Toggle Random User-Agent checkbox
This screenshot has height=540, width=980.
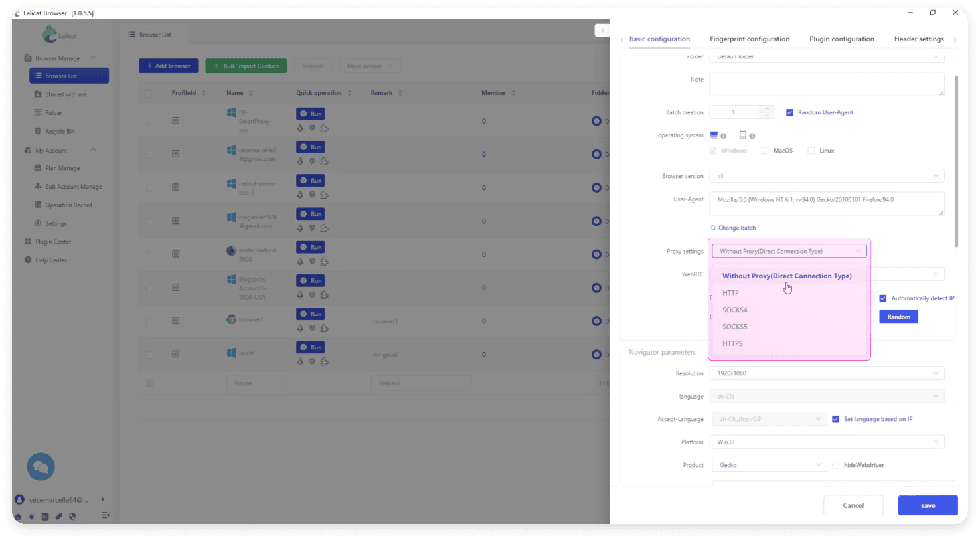point(789,112)
